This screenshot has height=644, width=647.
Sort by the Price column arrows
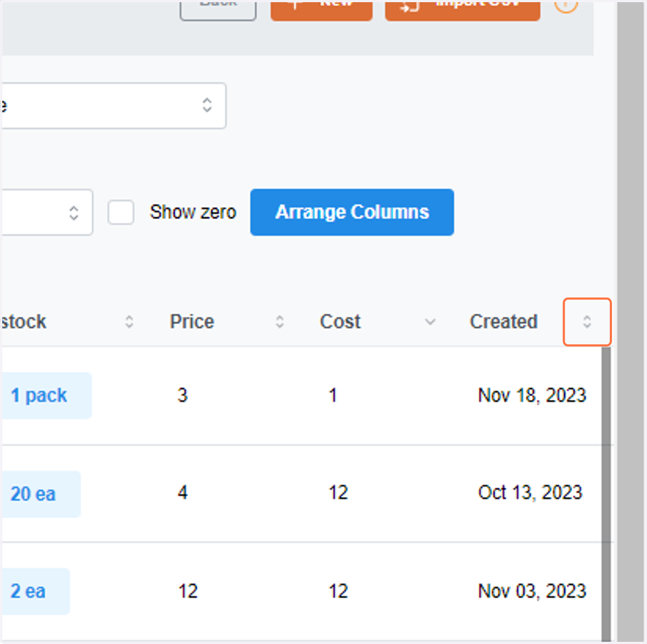coord(280,322)
